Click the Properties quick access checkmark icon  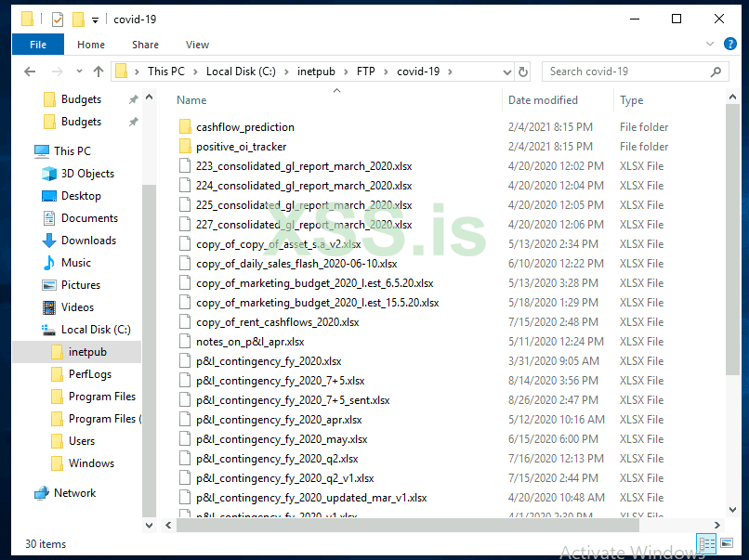(58, 20)
